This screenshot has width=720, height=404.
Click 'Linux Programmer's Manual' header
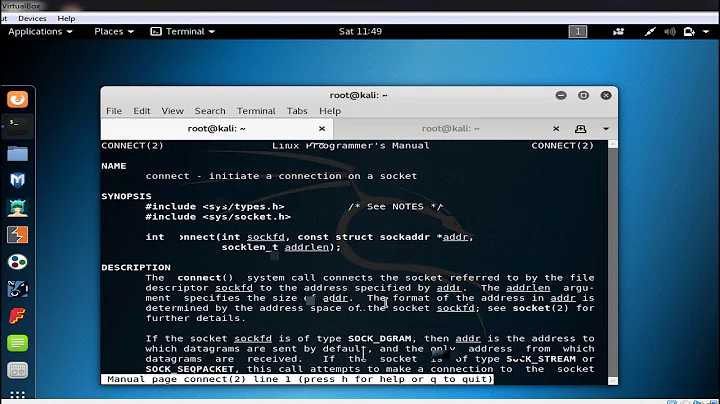(x=351, y=146)
